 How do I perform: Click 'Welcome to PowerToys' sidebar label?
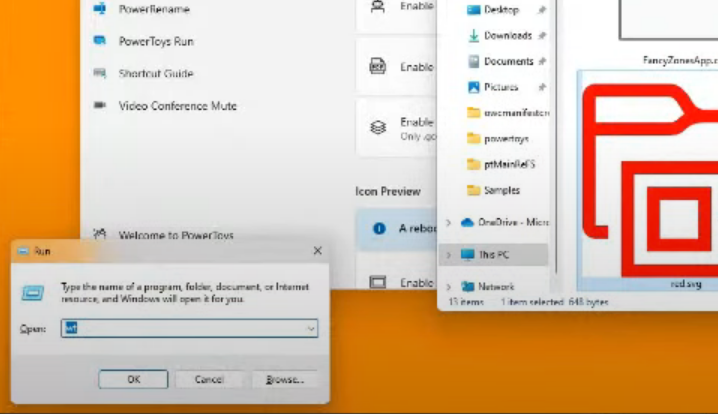pos(176,235)
